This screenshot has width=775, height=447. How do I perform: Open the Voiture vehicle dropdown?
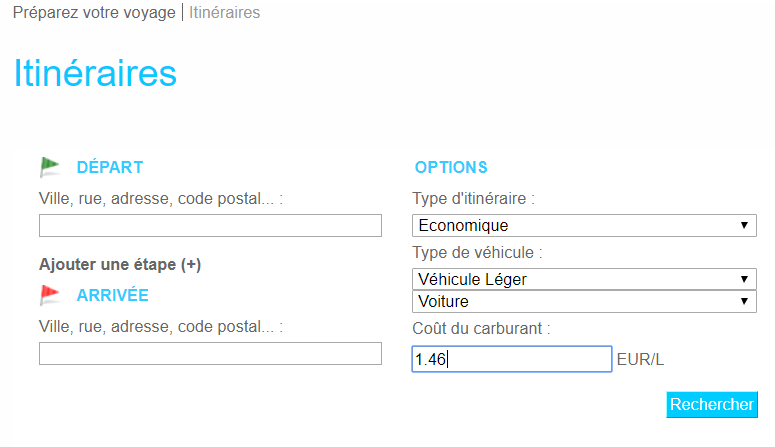pos(584,301)
